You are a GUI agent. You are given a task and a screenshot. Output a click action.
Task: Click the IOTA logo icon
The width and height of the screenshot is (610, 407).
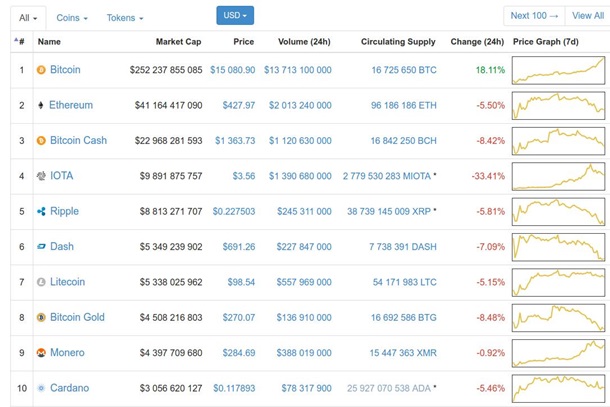click(41, 176)
